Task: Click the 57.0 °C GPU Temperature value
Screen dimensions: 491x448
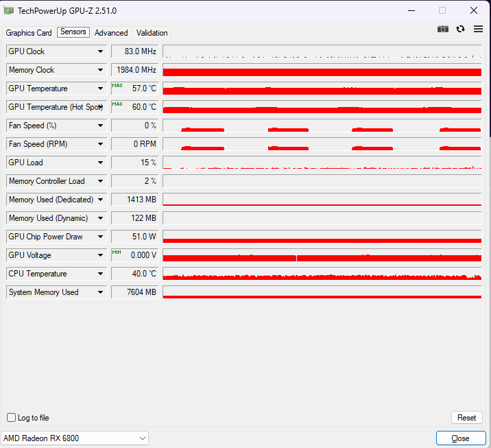Action: [x=135, y=89]
